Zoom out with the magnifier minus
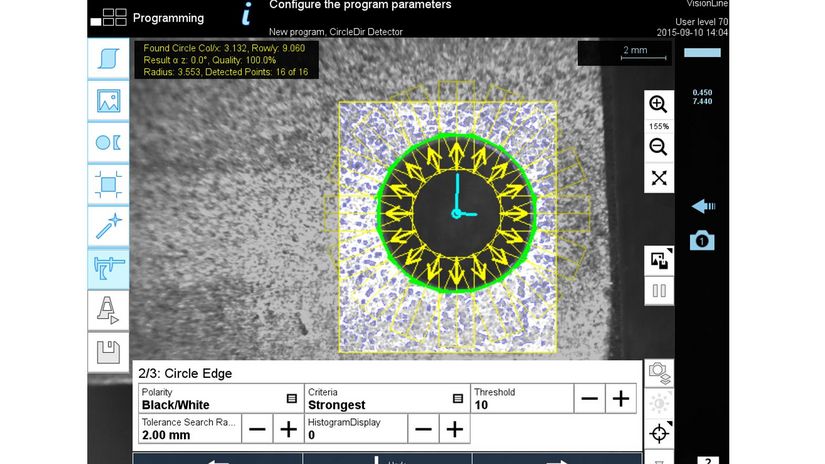 click(659, 147)
